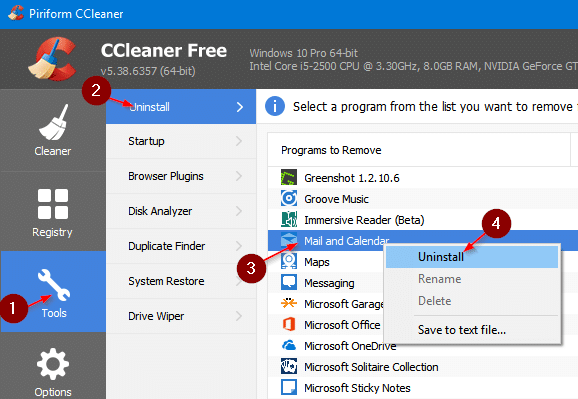This screenshot has width=578, height=399.
Task: Click the Microsoft Solitaire Collection icon
Action: (x=289, y=367)
